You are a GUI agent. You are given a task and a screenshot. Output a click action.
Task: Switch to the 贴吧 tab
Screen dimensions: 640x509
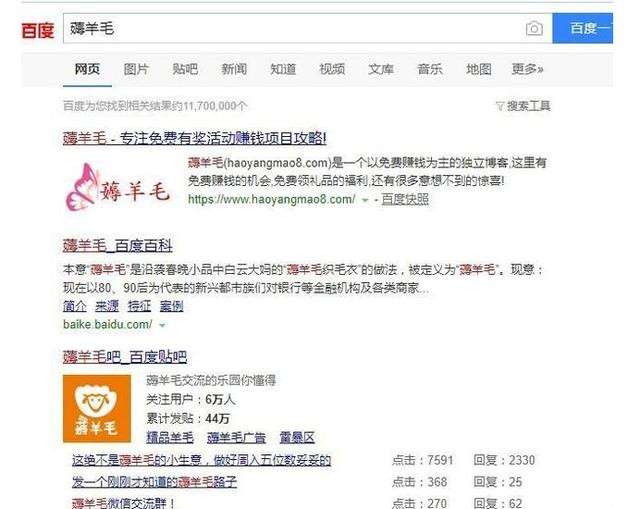[x=185, y=69]
